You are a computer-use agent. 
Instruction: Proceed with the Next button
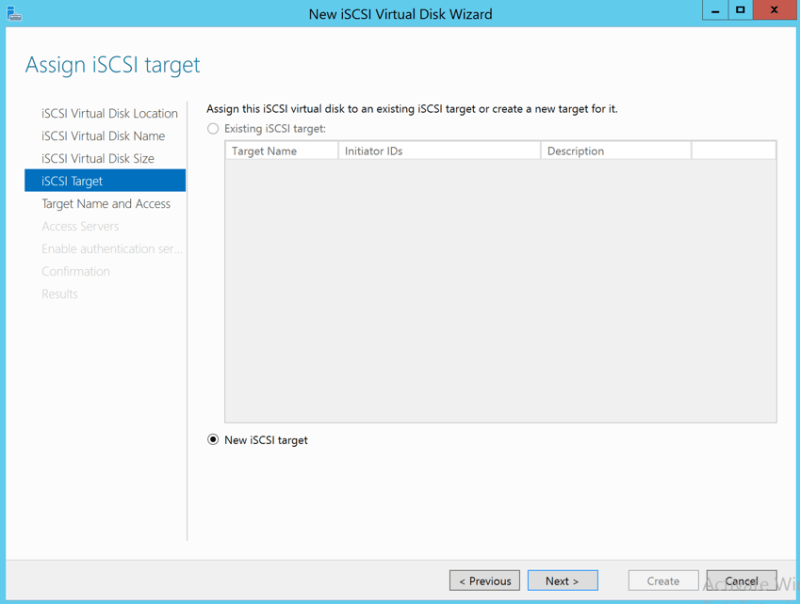[562, 581]
